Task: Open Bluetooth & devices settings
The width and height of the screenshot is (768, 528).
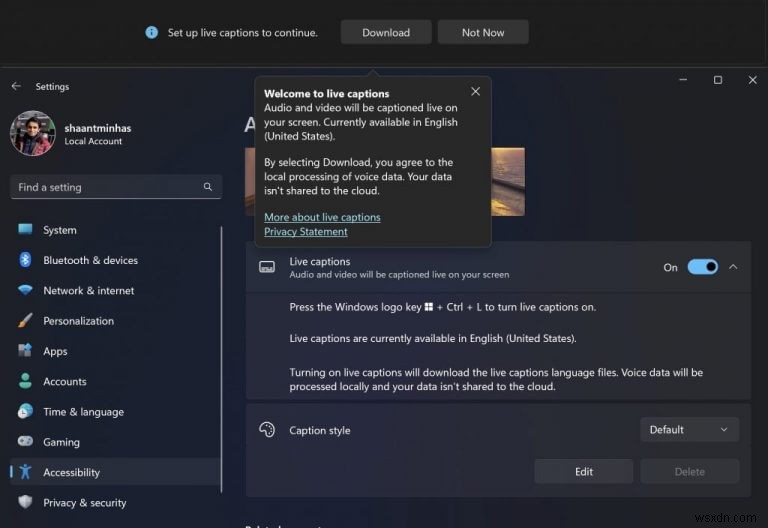Action: tap(115, 260)
